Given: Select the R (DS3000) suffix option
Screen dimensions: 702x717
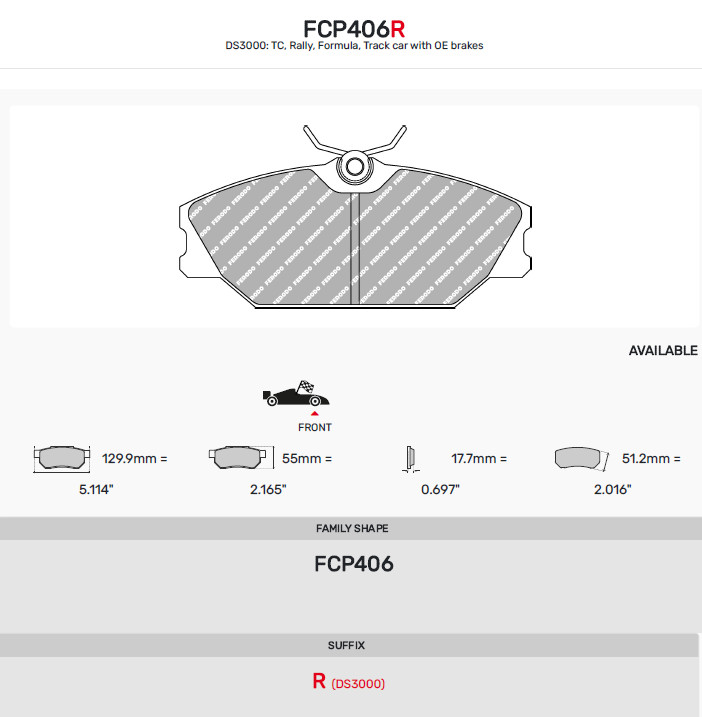Looking at the screenshot, I should pos(349,682).
